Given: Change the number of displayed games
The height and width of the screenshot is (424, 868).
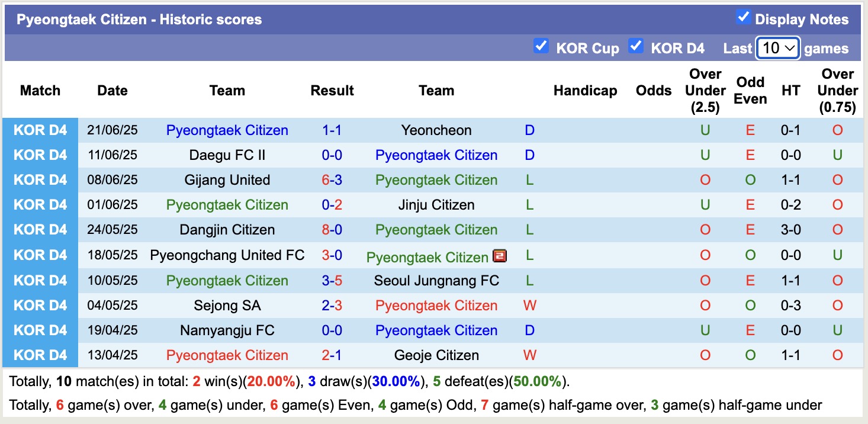Looking at the screenshot, I should [778, 48].
